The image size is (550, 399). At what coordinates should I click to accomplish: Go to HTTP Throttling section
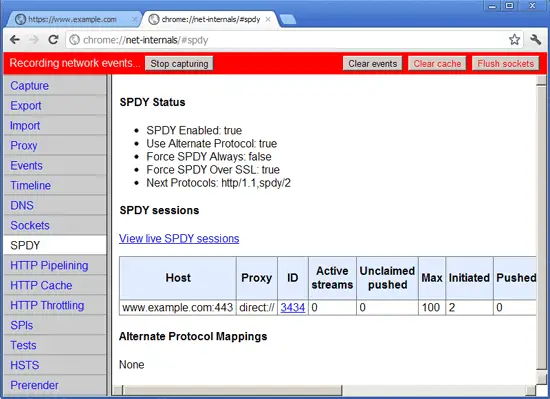[x=55, y=305]
